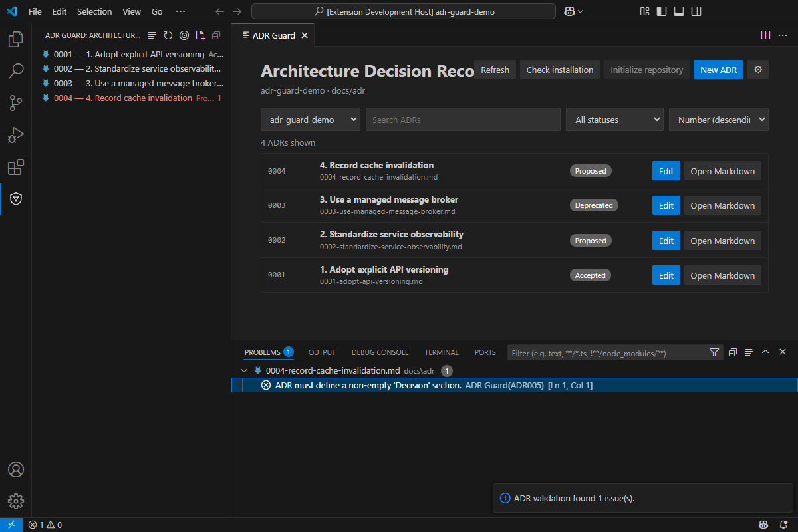Click the Refresh button
This screenshot has height=532, width=798.
coord(495,70)
